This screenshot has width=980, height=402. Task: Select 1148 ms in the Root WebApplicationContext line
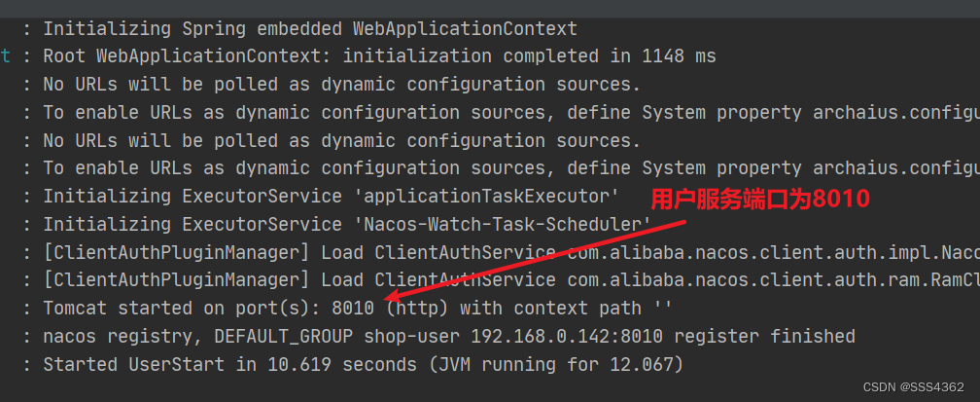point(679,56)
